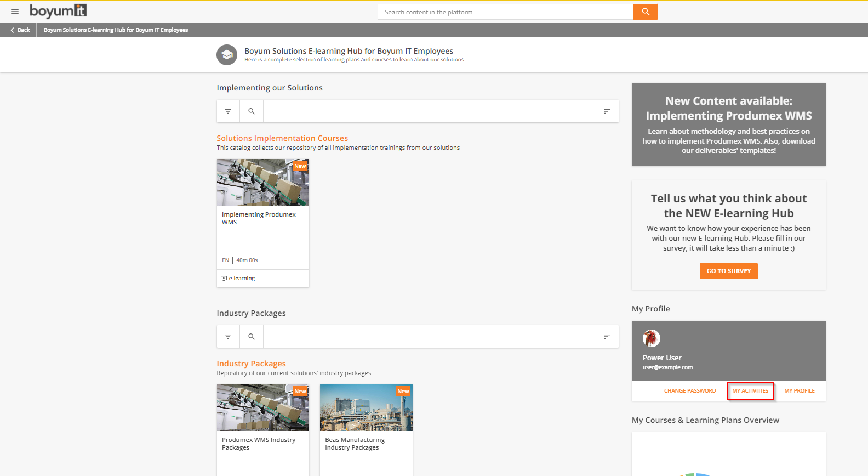Go back using the Back button

20,30
